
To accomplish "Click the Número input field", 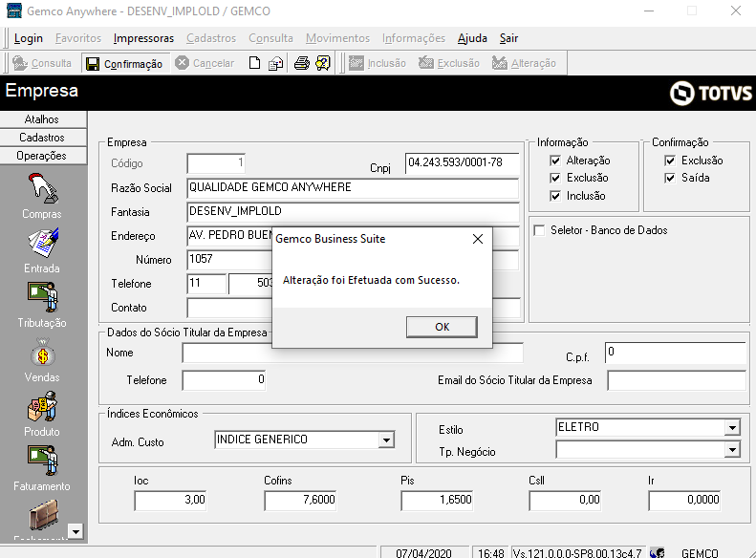I will point(229,260).
